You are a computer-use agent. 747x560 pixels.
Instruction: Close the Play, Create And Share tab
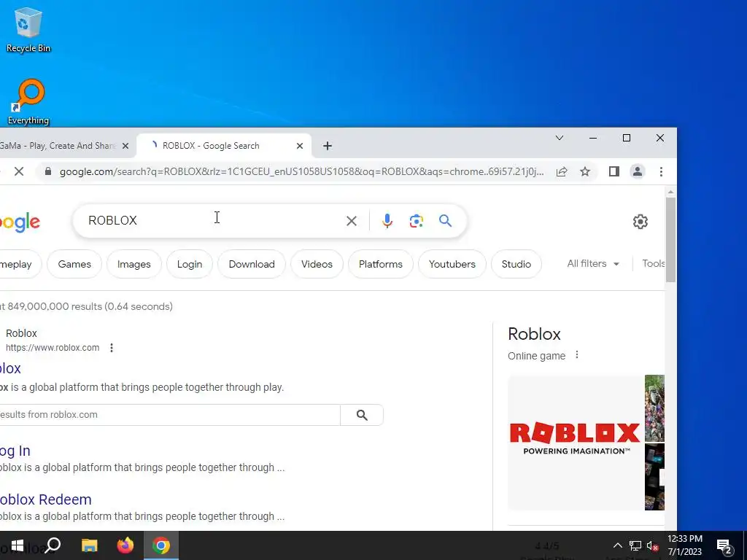click(125, 146)
